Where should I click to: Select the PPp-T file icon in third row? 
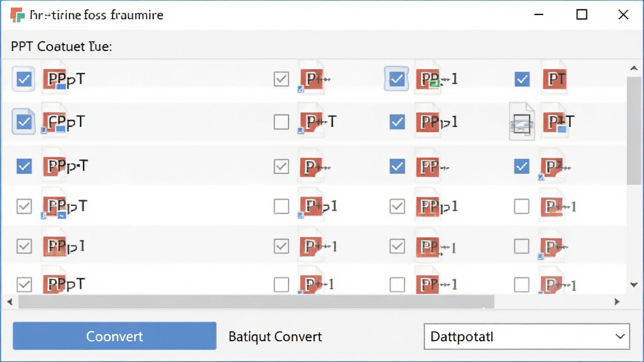tap(55, 165)
